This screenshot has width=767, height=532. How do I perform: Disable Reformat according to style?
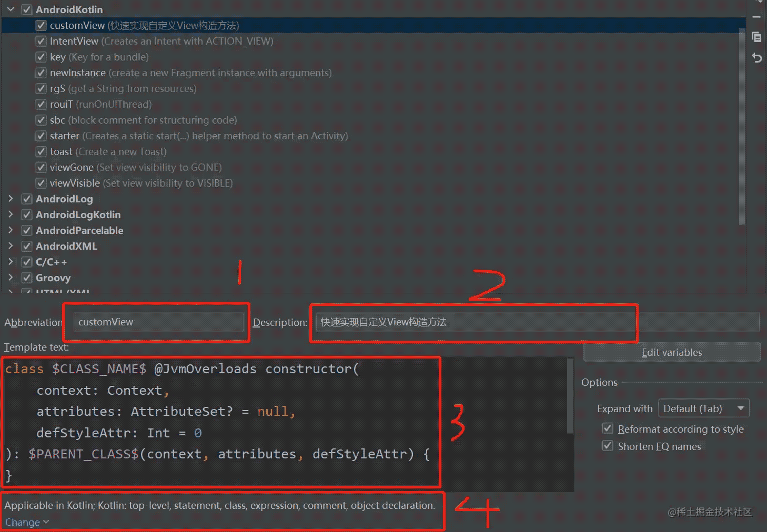tap(608, 428)
